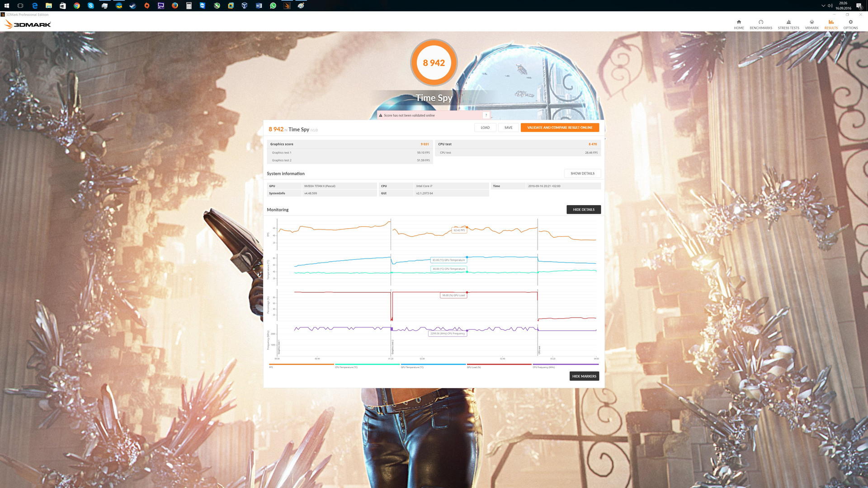
Task: Open the Calculator taskbar icon
Action: [189, 5]
